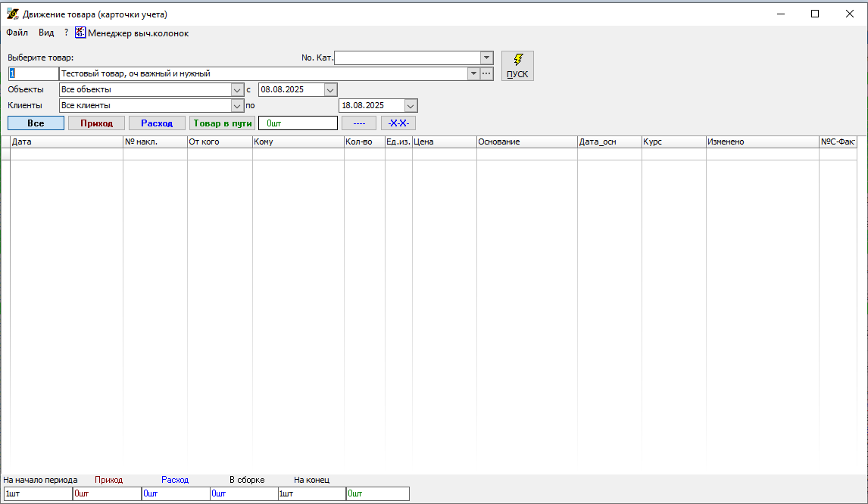This screenshot has width=868, height=504.
Task: Toggle the Все filter button
Action: (x=36, y=123)
